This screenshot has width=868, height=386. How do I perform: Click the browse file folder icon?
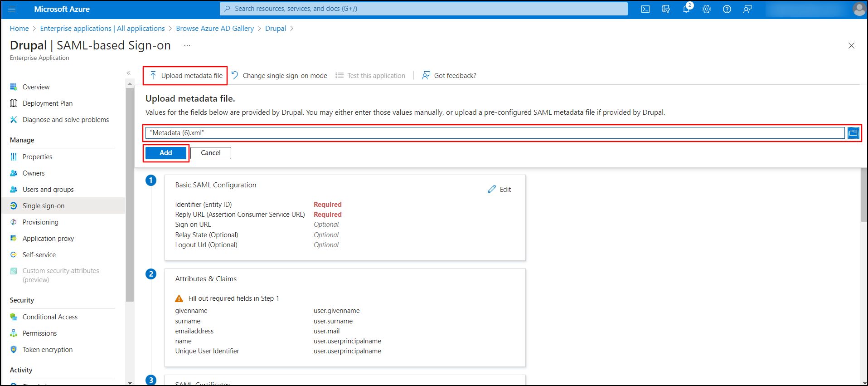853,133
